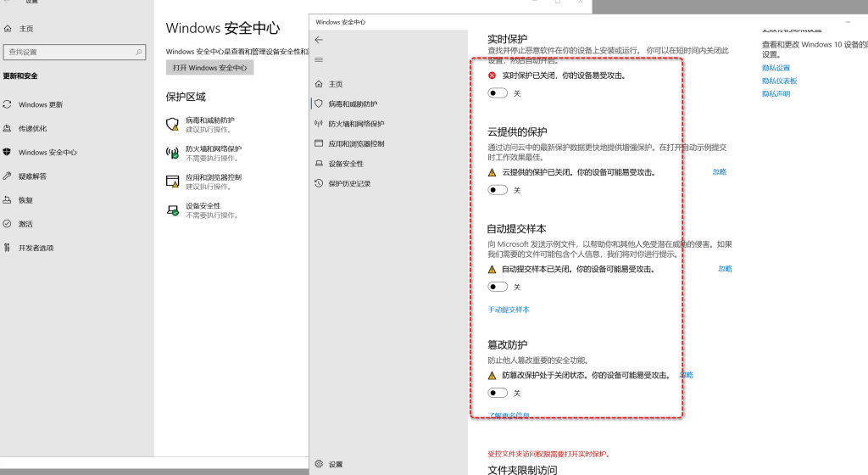Click 忽略 link for 篡改防护 warning
The height and width of the screenshot is (475, 868).
pos(687,375)
